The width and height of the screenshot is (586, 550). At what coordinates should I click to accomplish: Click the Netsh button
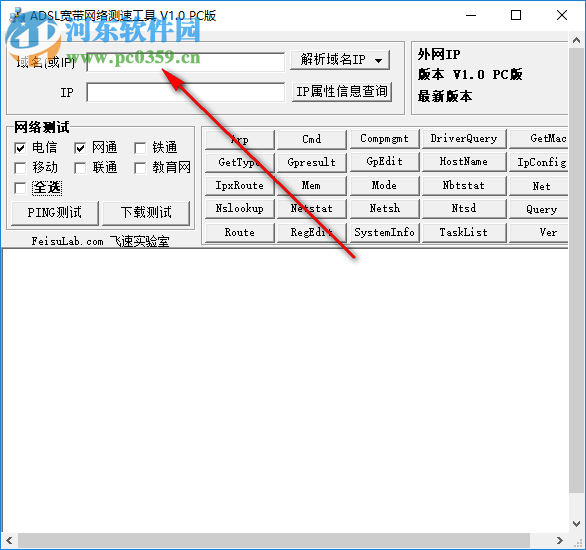(x=385, y=208)
